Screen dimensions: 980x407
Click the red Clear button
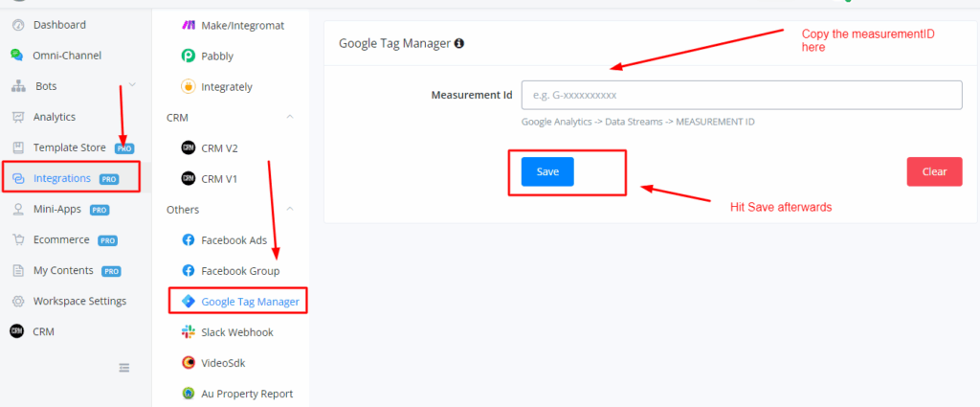[934, 171]
